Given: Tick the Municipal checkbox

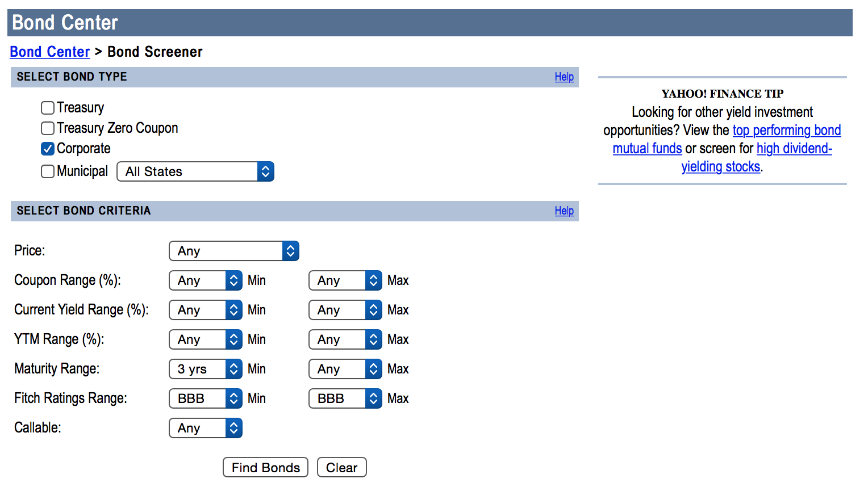Looking at the screenshot, I should pyautogui.click(x=48, y=171).
